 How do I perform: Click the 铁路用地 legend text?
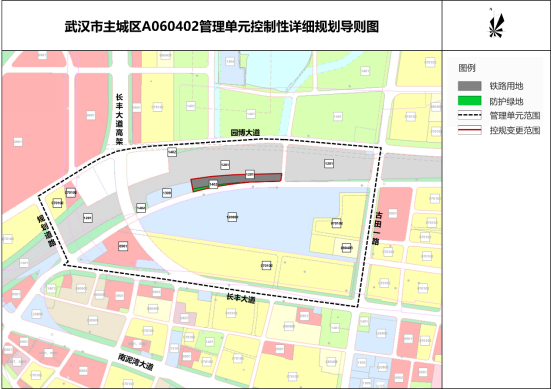click(506, 86)
